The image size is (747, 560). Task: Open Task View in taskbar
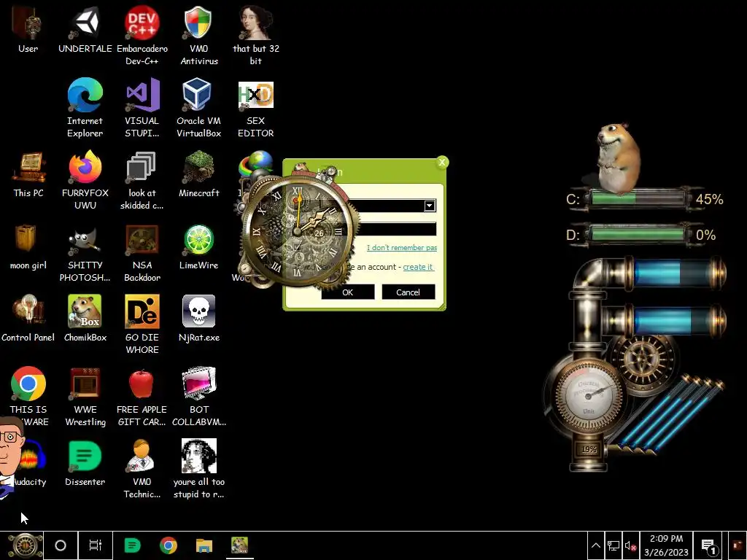click(x=96, y=545)
